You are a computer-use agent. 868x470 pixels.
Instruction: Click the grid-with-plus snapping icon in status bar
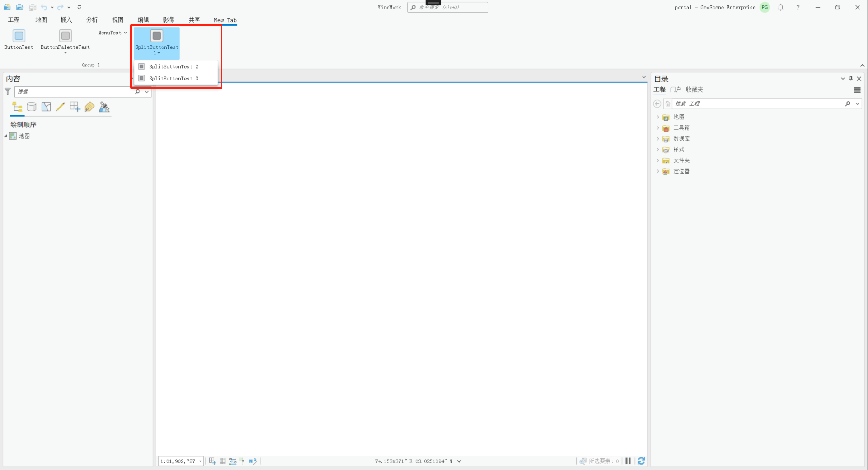point(212,461)
